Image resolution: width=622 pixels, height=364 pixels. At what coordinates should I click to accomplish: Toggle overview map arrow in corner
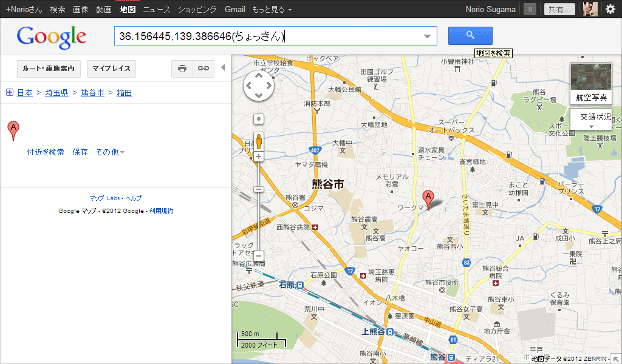tap(617, 359)
